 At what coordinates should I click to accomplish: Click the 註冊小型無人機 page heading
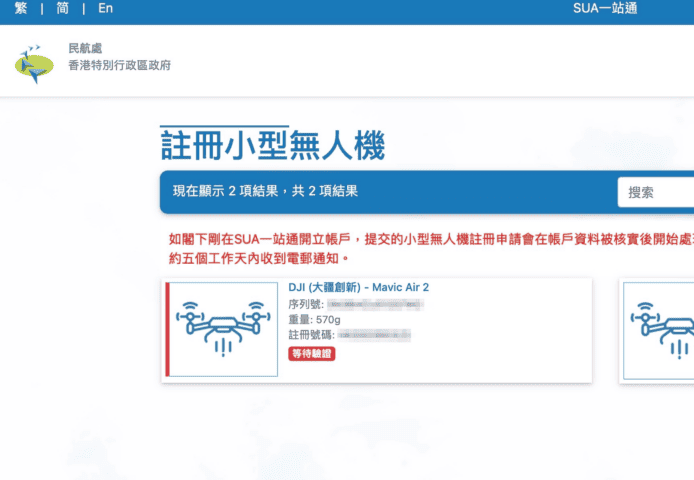point(272,145)
